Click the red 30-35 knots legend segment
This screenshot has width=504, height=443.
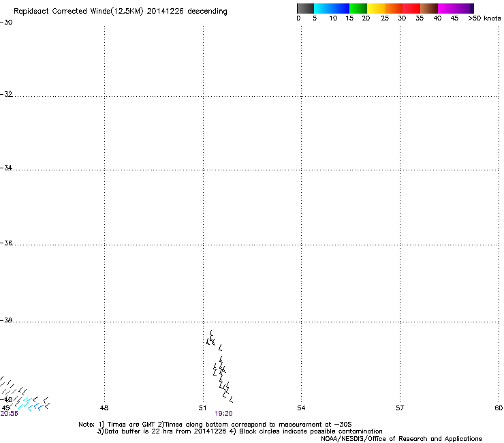411,8
